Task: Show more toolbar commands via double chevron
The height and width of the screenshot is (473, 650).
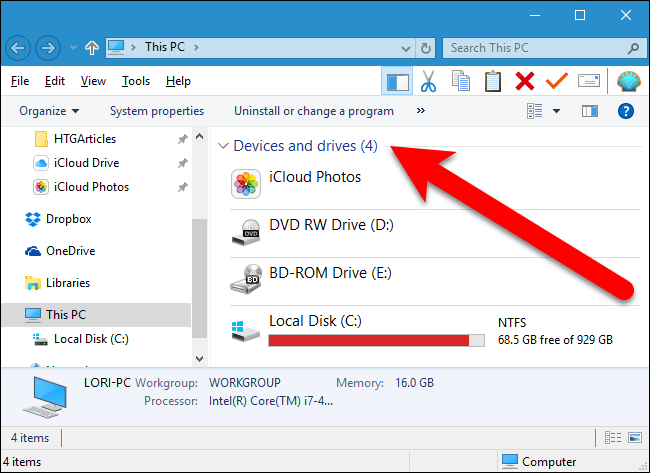Action: pos(421,111)
